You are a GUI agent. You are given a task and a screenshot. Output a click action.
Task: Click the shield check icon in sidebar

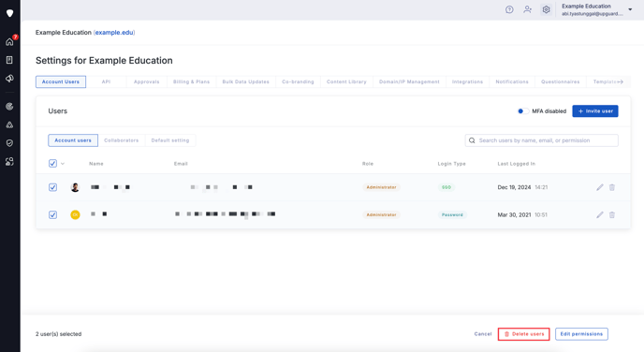[x=9, y=143]
